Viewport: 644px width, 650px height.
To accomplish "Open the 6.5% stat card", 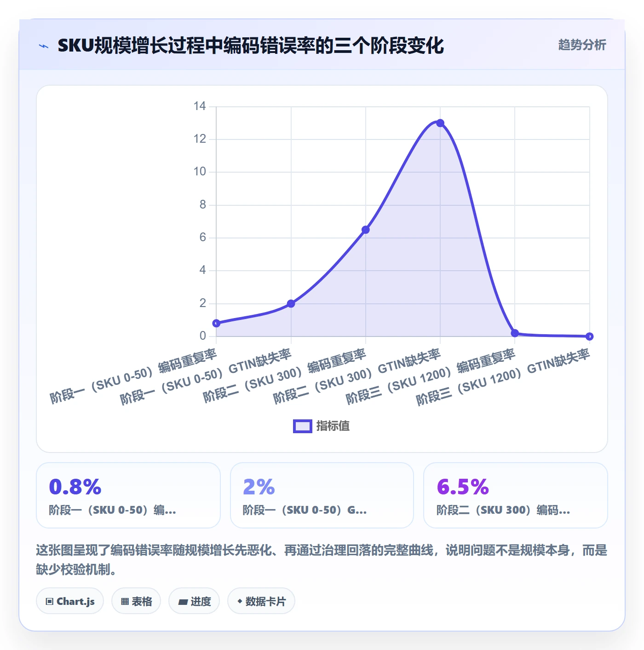I will click(x=516, y=495).
